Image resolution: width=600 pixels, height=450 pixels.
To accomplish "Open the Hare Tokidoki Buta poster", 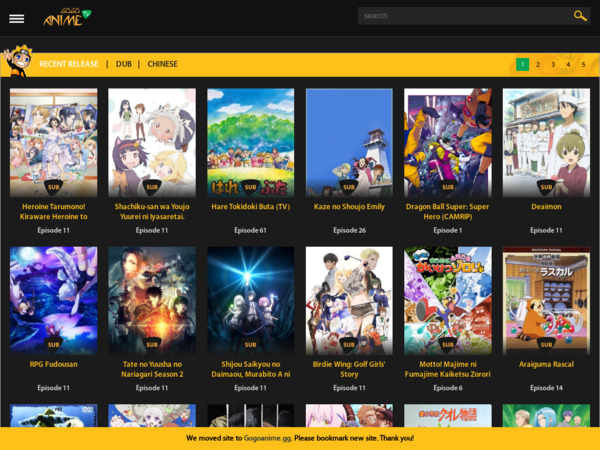I will (251, 143).
